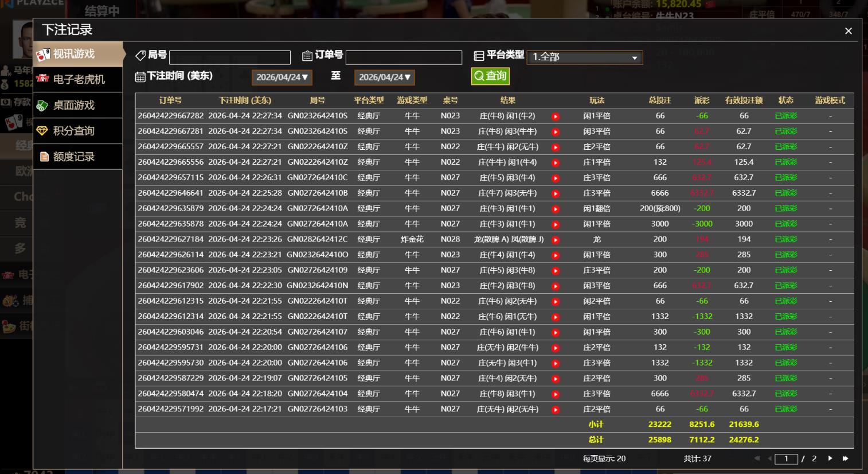Open replay for order 260424229571992
Image resolution: width=868 pixels, height=474 pixels.
(555, 410)
